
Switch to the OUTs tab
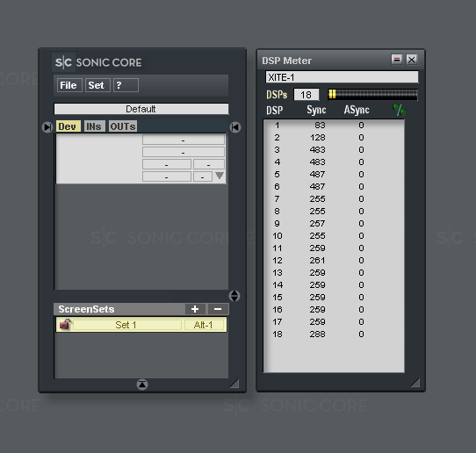(x=123, y=126)
